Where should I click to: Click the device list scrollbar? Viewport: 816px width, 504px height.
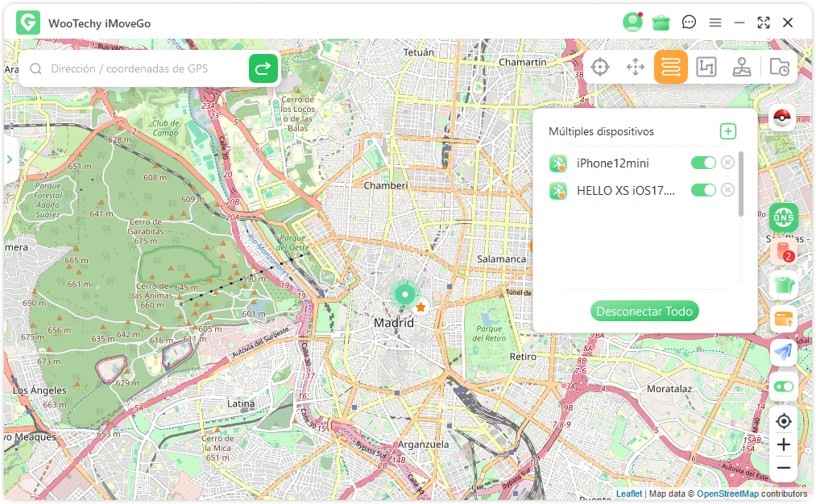click(741, 184)
